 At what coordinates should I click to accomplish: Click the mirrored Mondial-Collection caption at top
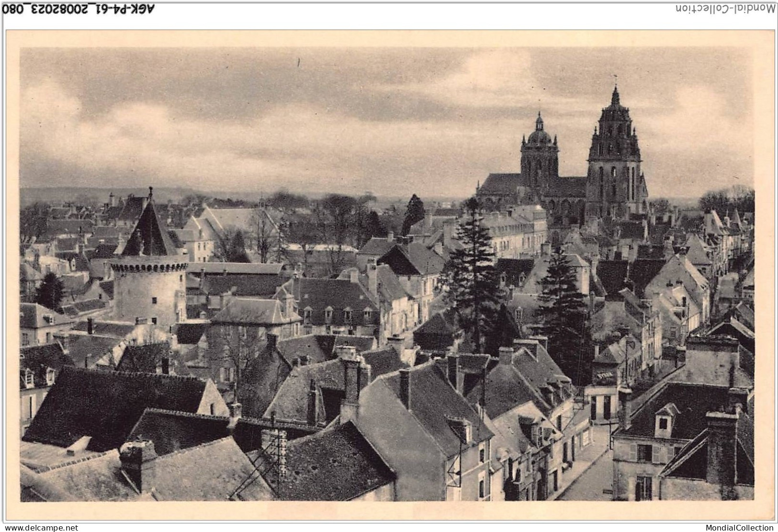coord(725,8)
